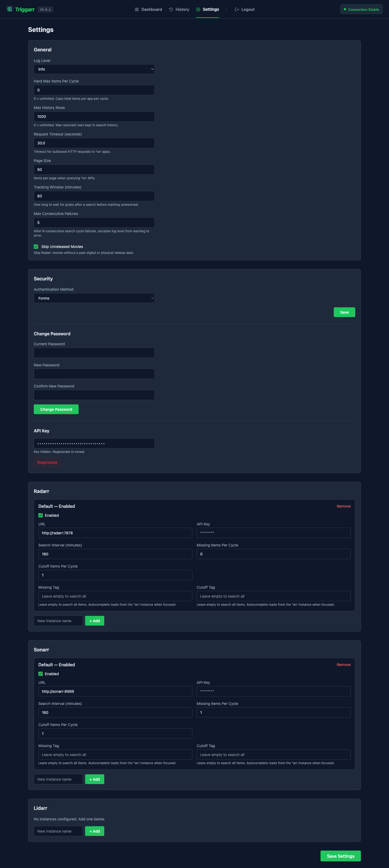Click Radarr Search Interval minutes field

coord(115,554)
